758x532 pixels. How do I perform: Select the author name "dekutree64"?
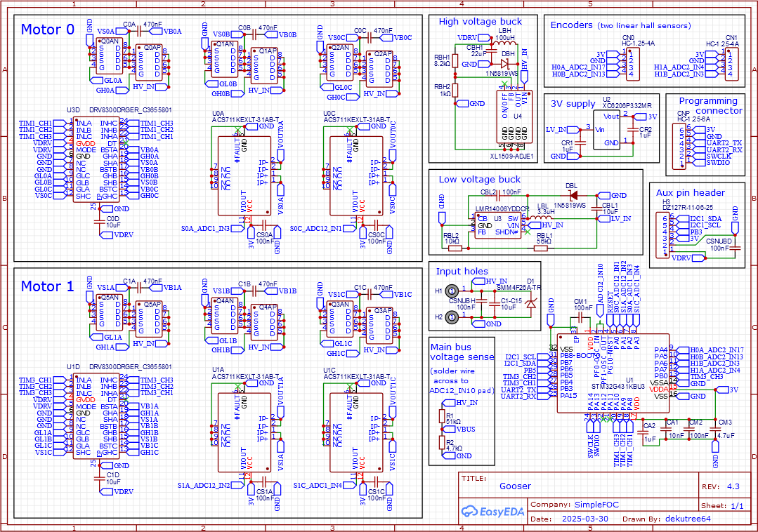[x=688, y=519]
